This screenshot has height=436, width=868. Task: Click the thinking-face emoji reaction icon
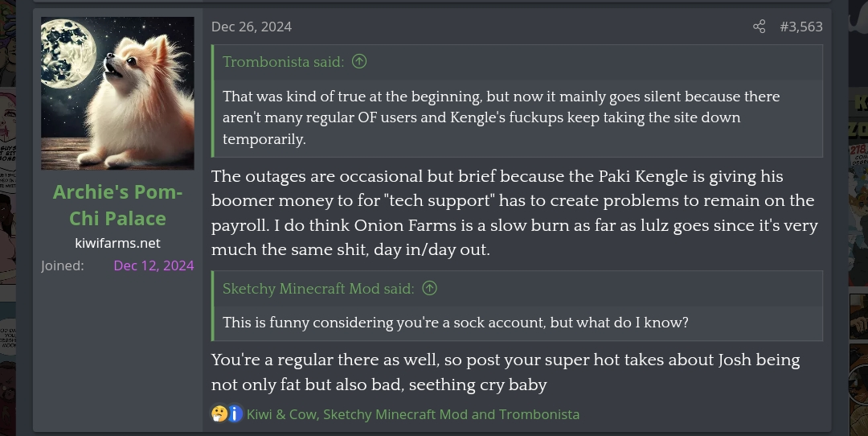[219, 414]
